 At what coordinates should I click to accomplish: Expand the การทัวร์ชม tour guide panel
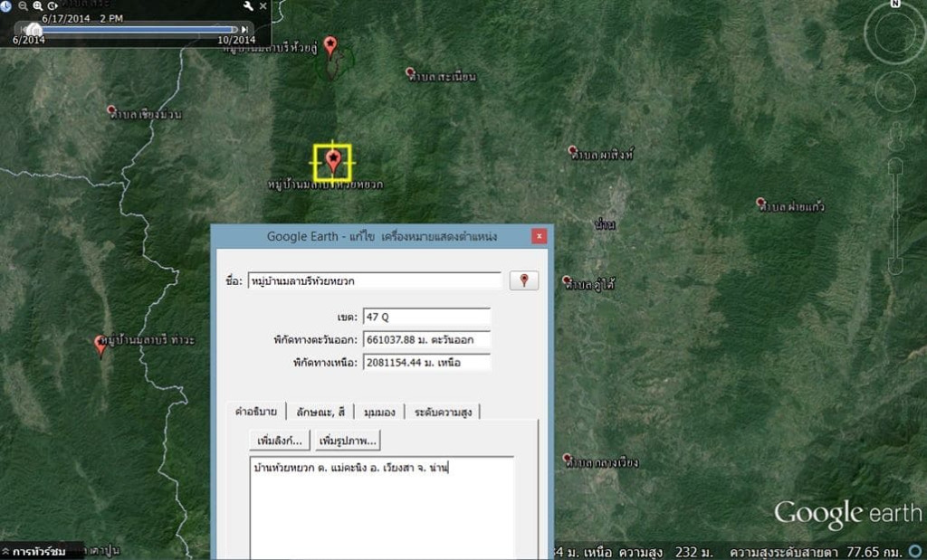click(34, 552)
